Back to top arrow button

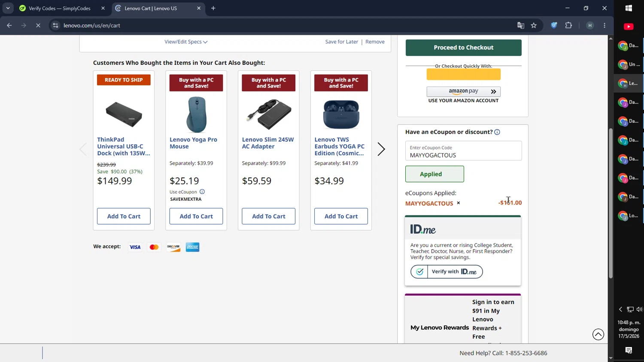point(598,335)
